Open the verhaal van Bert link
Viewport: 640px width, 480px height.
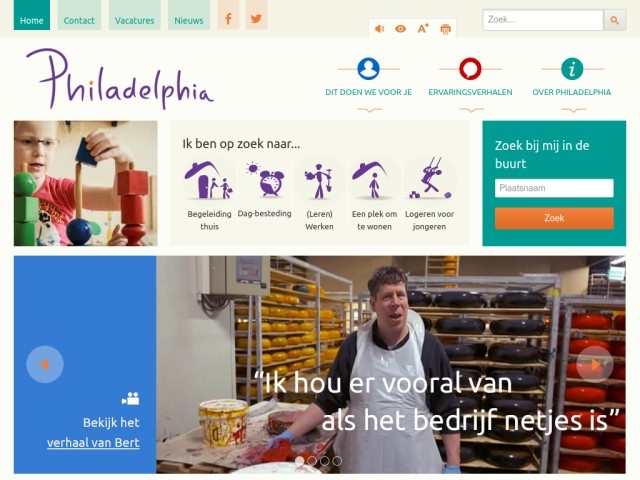tap(93, 443)
